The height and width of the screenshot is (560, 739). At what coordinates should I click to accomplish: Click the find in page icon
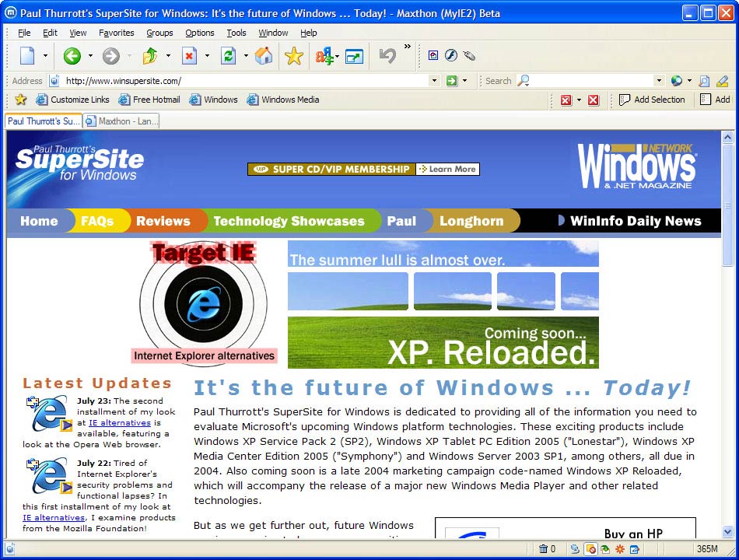[704, 81]
